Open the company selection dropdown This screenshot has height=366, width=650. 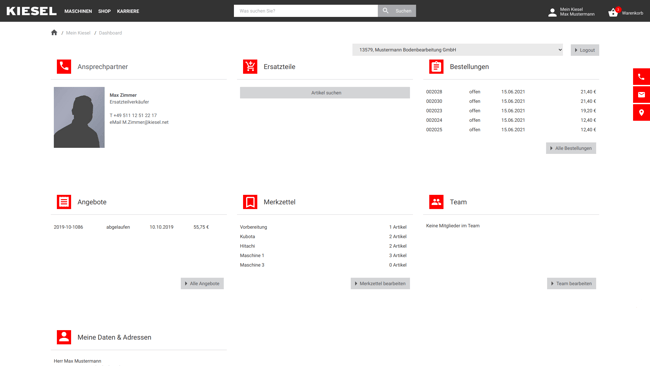click(458, 50)
